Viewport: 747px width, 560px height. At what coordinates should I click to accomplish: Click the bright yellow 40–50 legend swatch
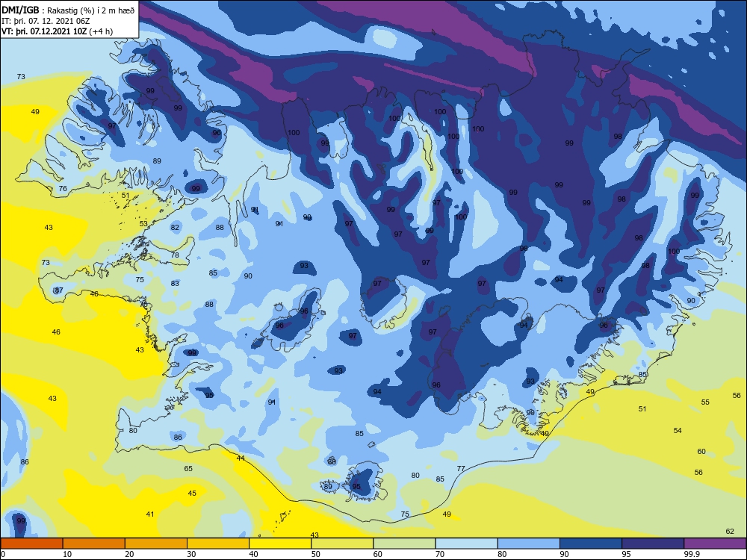280,544
